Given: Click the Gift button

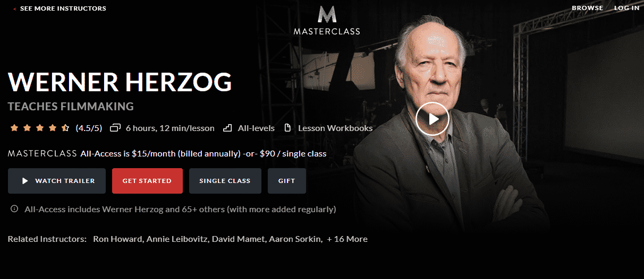Looking at the screenshot, I should point(287,181).
